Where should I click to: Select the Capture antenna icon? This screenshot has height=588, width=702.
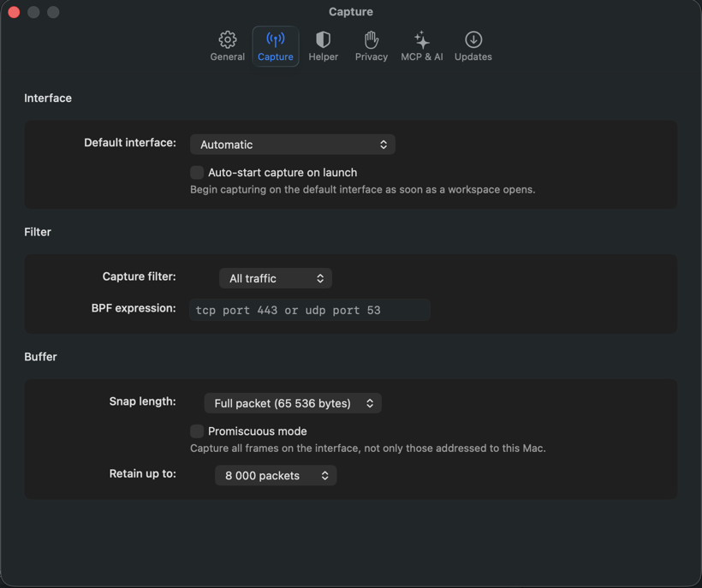(276, 40)
